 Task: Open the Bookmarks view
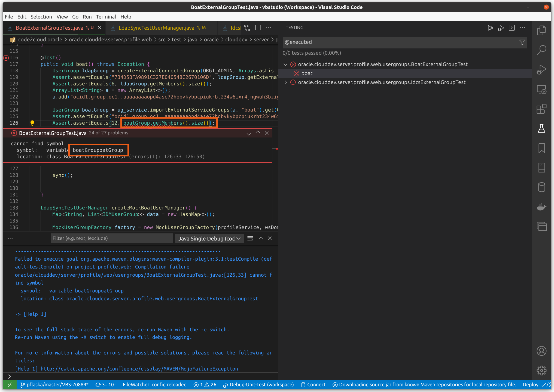[x=542, y=148]
